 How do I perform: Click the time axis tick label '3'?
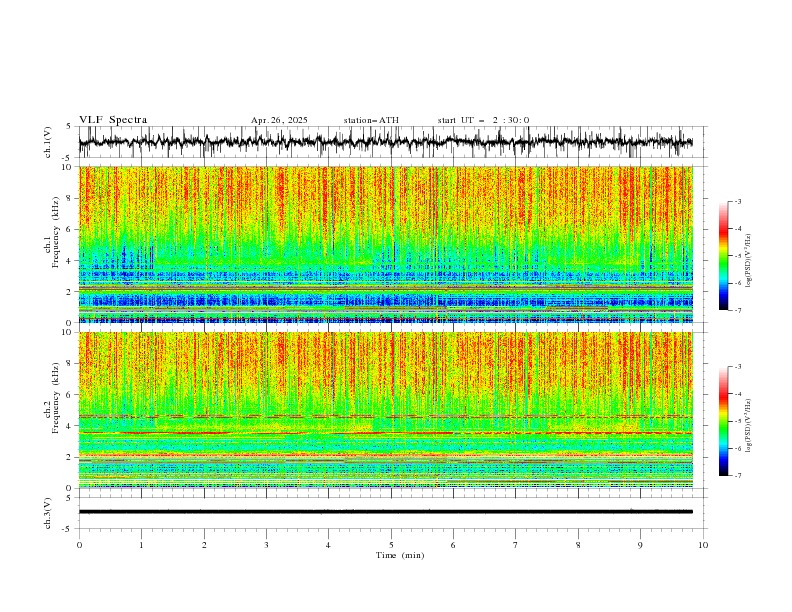coord(266,545)
